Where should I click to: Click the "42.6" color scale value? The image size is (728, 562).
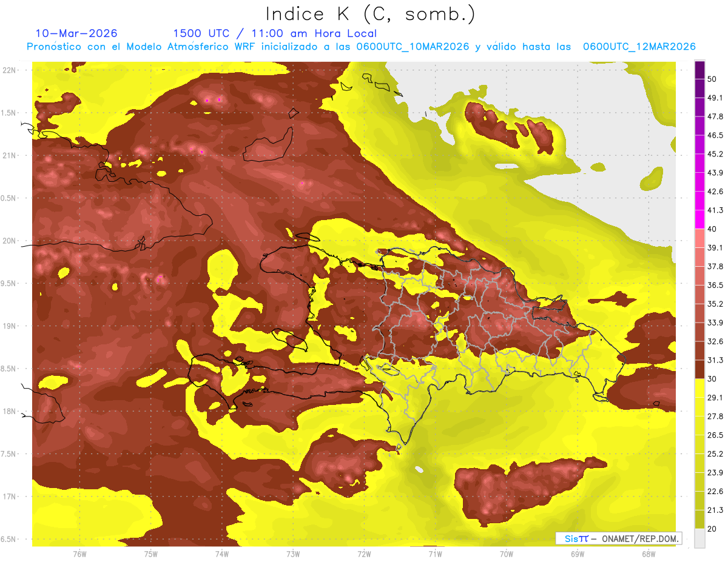(715, 192)
